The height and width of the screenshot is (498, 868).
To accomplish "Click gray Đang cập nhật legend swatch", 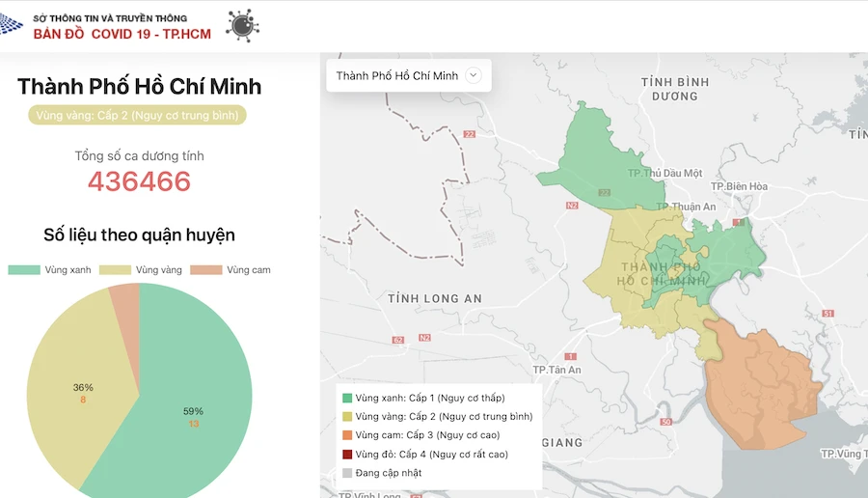I will coord(347,473).
